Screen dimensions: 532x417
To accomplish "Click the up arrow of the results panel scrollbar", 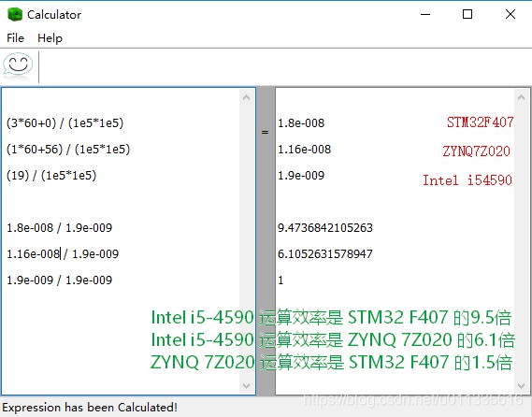I will [521, 98].
